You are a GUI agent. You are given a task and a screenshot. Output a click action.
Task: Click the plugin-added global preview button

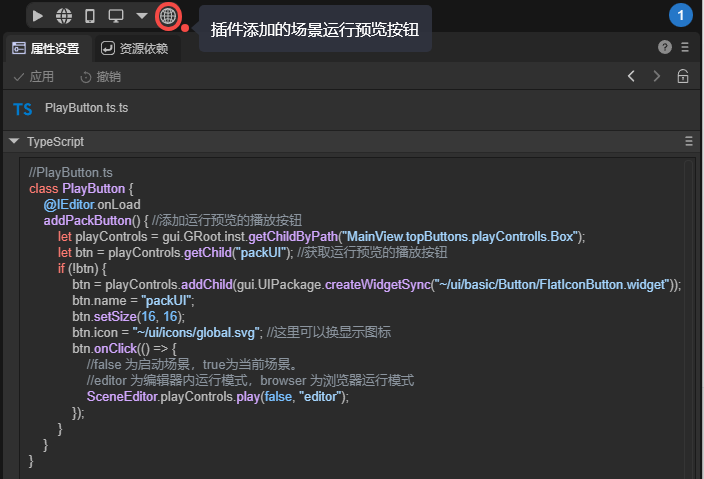pos(168,16)
